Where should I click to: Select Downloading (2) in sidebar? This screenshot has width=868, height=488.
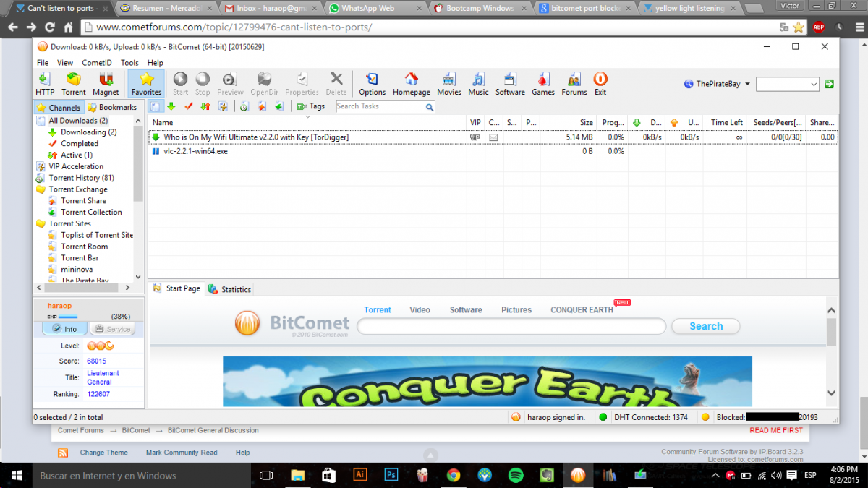(x=88, y=132)
